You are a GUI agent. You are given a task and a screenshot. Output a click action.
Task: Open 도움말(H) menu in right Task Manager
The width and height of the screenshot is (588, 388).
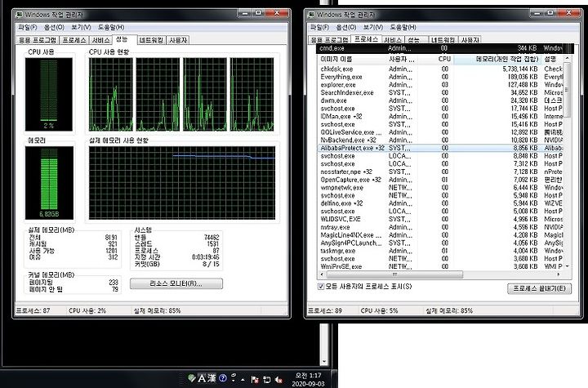pyautogui.click(x=403, y=28)
